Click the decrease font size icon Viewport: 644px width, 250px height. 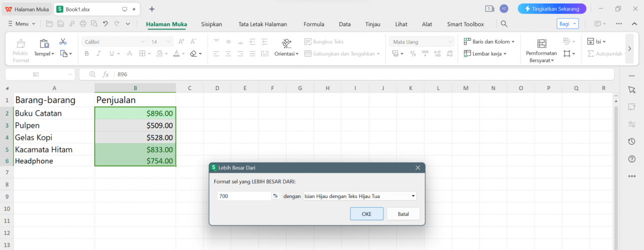pos(194,41)
